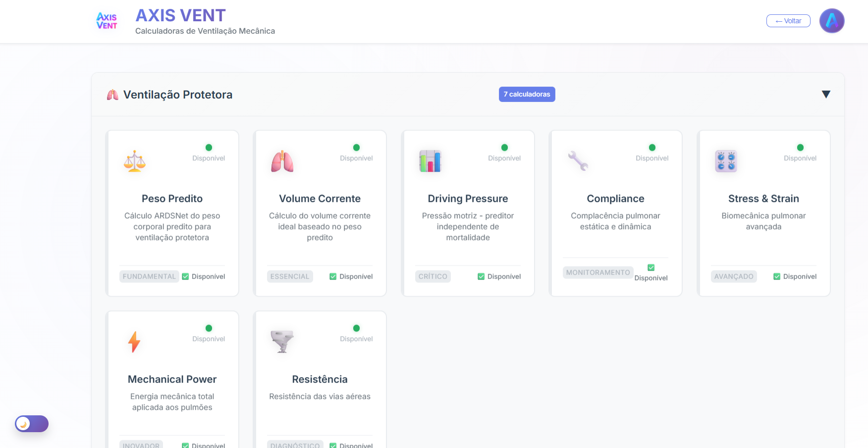The height and width of the screenshot is (448, 868).
Task: Click the 7 calculadoras badge
Action: 527,95
